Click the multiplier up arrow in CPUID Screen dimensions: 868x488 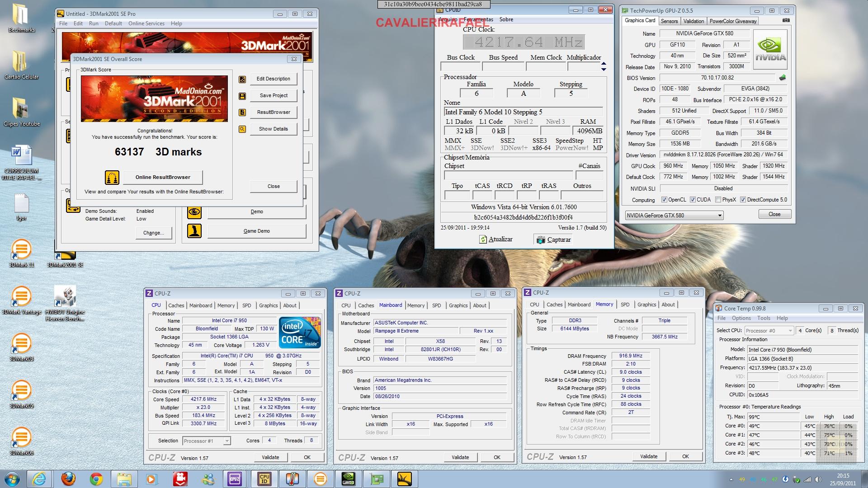[x=604, y=64]
